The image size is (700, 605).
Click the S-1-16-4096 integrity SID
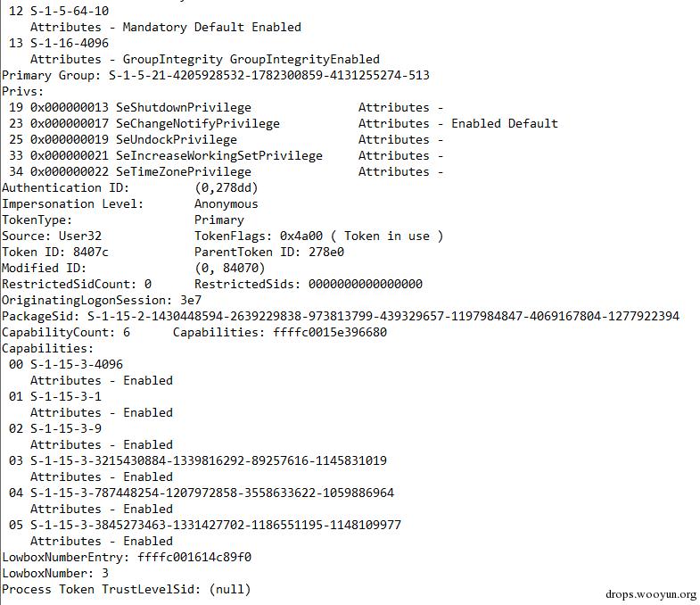[x=70, y=43]
